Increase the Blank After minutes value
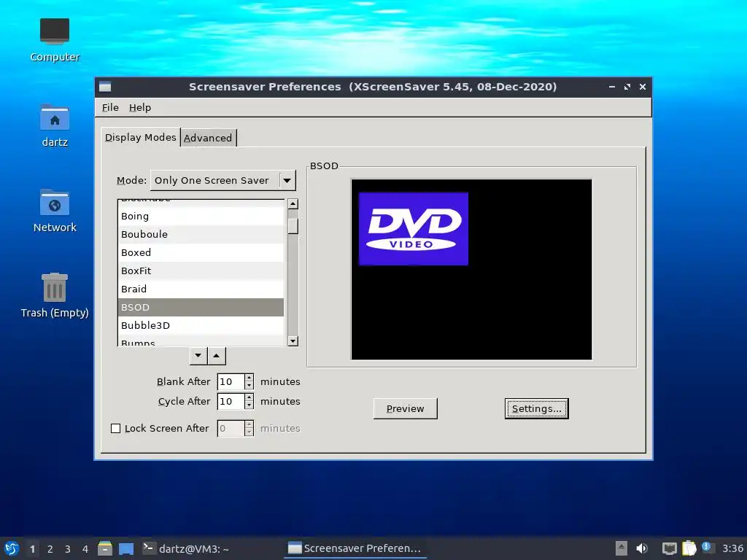747x560 pixels. [x=249, y=378]
